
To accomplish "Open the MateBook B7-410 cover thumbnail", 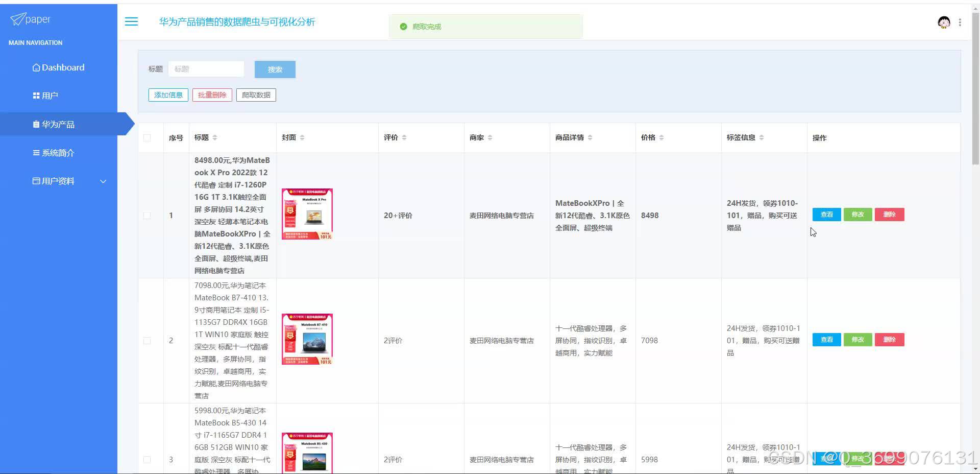I will (307, 339).
